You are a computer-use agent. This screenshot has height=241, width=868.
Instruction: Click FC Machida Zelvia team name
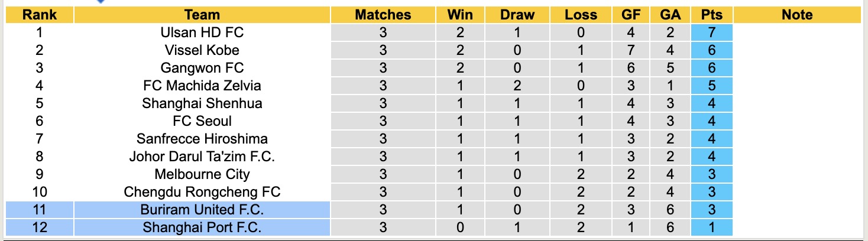[202, 86]
